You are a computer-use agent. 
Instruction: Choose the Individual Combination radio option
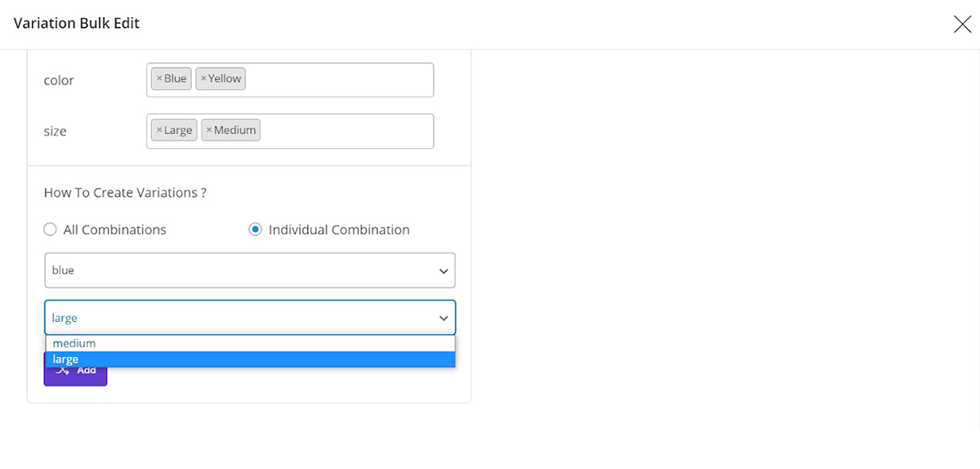coord(256,230)
